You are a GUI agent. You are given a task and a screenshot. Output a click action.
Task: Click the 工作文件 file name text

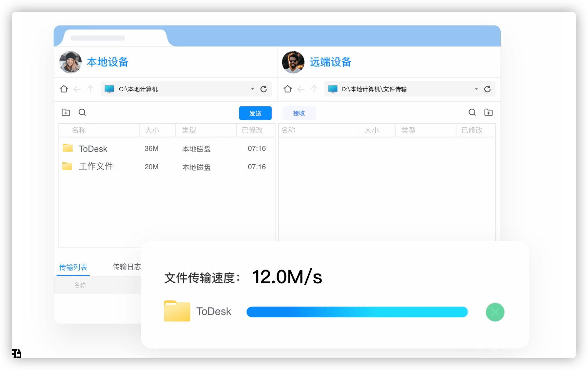click(x=96, y=166)
